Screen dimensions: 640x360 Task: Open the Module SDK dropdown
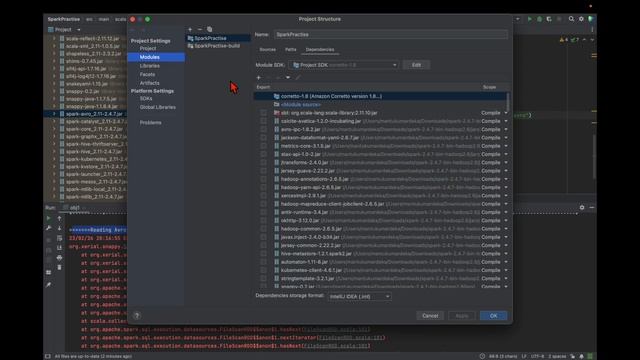click(x=344, y=65)
